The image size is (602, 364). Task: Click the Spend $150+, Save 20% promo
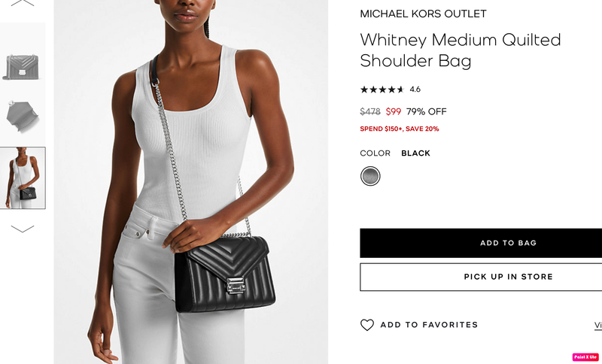click(400, 129)
